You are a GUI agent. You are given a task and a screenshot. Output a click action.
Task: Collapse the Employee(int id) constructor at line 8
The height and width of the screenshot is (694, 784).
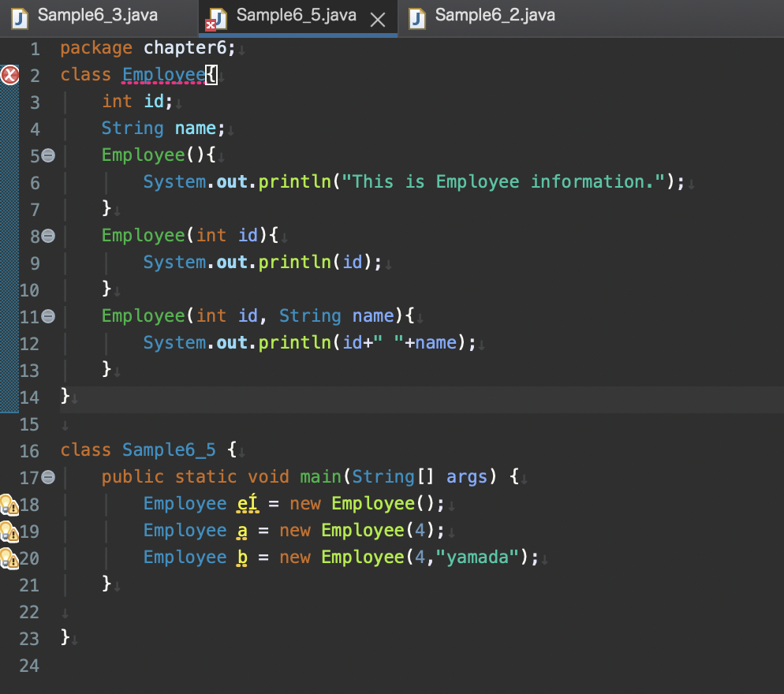coord(48,236)
